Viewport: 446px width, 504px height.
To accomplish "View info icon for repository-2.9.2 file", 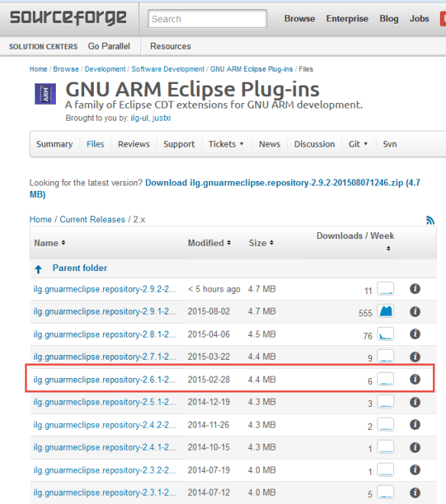I will point(415,289).
